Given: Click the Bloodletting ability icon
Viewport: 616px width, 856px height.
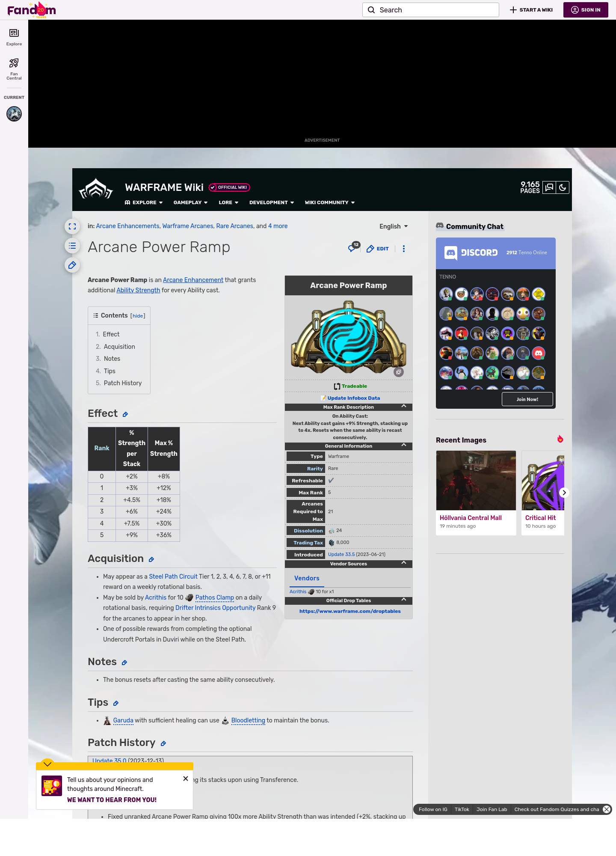Looking at the screenshot, I should tap(225, 720).
